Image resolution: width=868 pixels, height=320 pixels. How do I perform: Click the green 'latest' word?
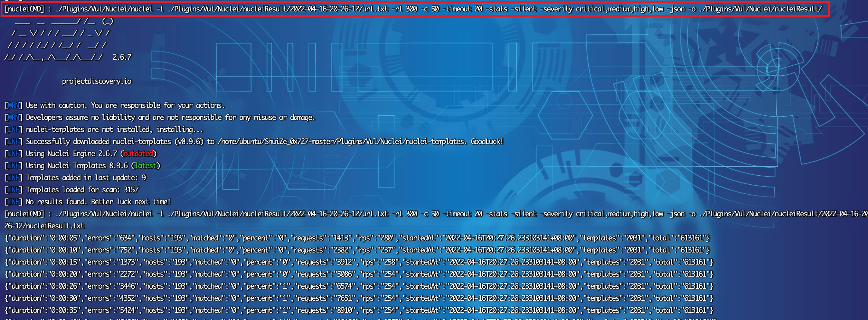pos(146,166)
